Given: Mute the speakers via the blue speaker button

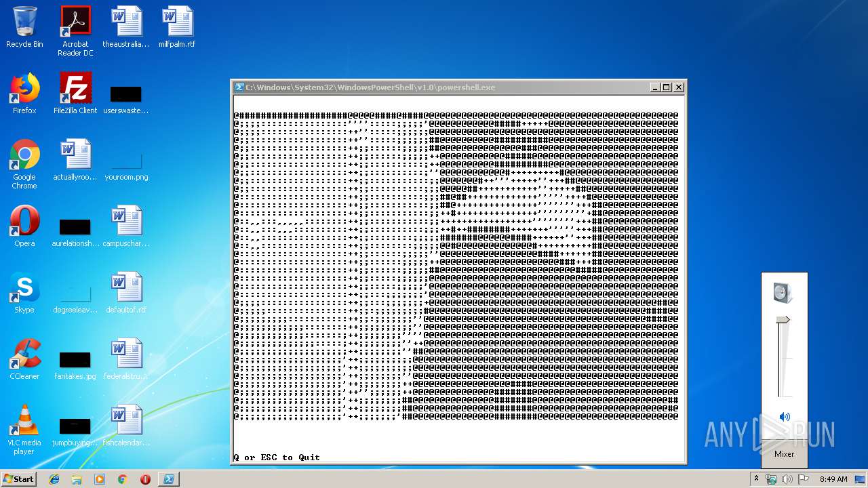Looking at the screenshot, I should (785, 417).
